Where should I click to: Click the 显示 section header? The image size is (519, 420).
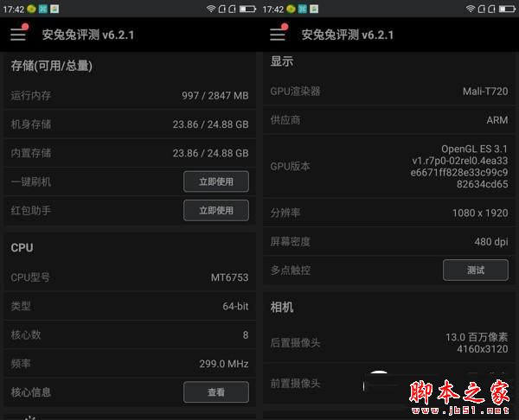point(282,61)
